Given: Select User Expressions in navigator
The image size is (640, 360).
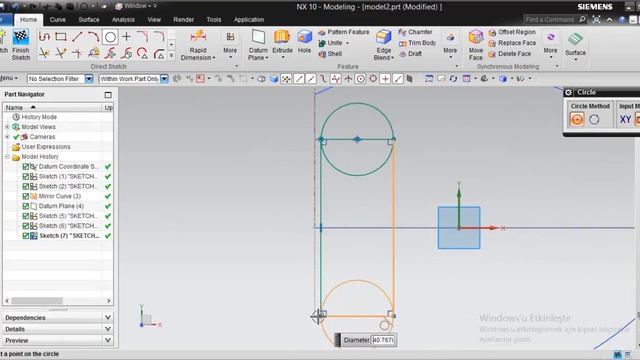Looking at the screenshot, I should click(x=46, y=147).
